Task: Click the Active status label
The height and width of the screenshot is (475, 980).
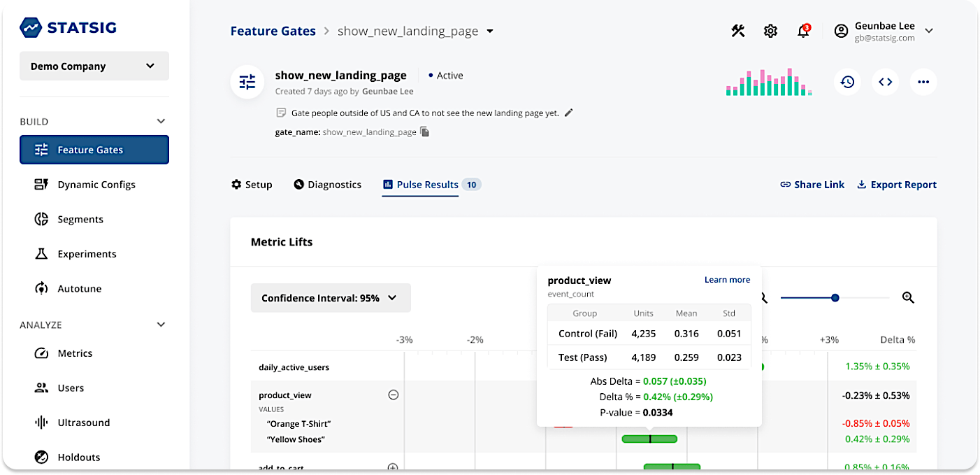Action: (449, 76)
